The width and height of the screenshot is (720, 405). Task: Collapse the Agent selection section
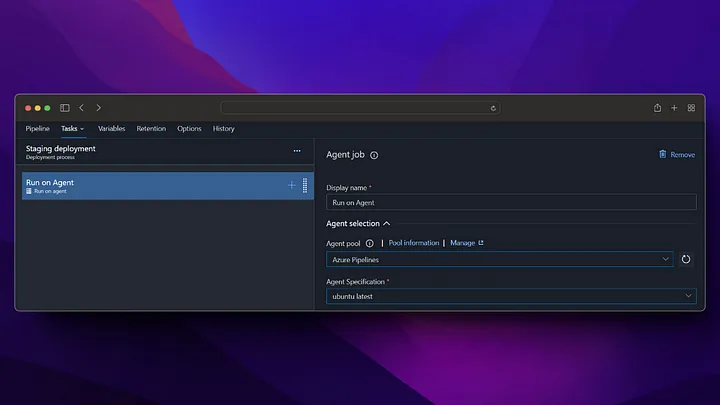point(358,224)
